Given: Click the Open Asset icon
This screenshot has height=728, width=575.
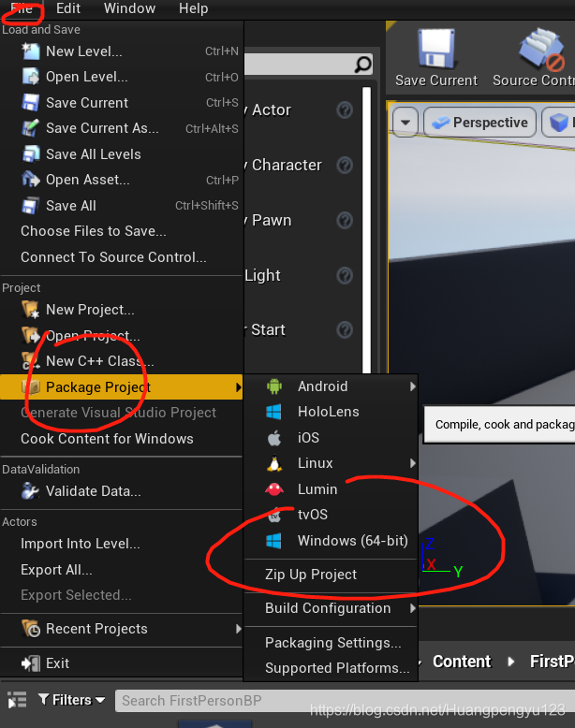Looking at the screenshot, I should tap(31, 180).
